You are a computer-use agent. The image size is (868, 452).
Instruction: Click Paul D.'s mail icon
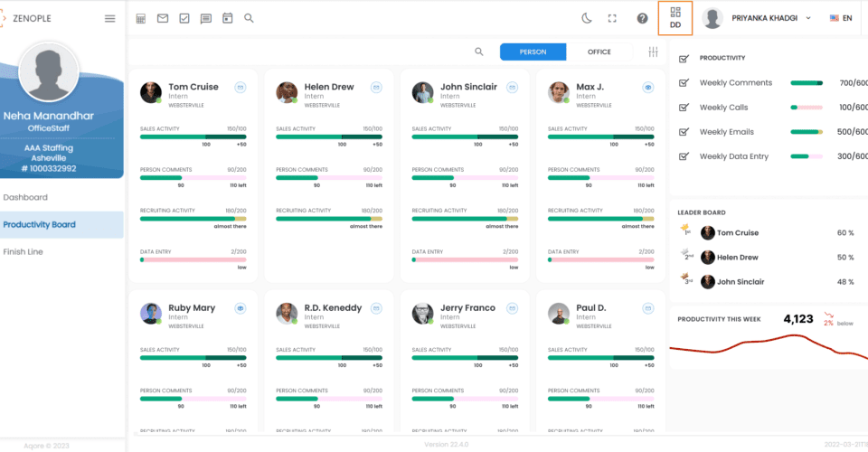(x=648, y=308)
